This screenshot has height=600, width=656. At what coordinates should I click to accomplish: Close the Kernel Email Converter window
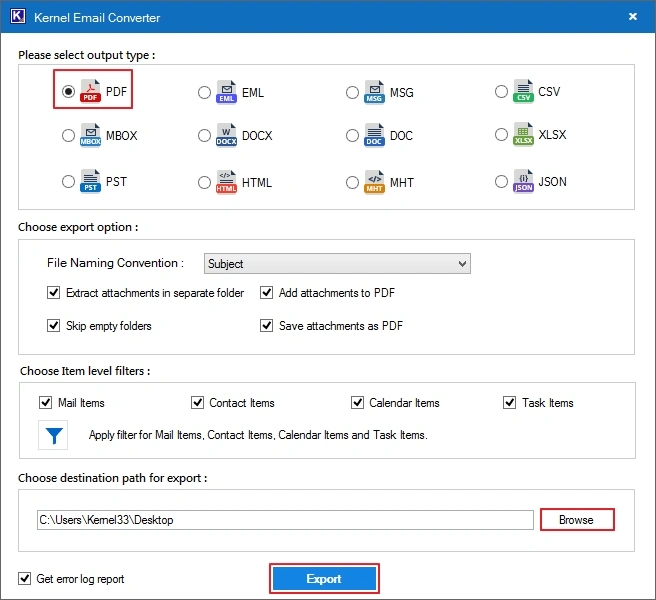tap(633, 16)
